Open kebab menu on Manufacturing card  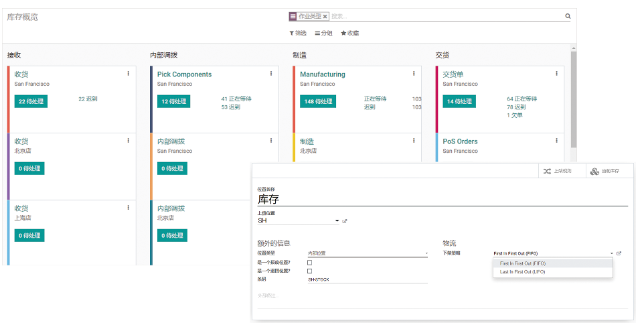pyautogui.click(x=414, y=74)
